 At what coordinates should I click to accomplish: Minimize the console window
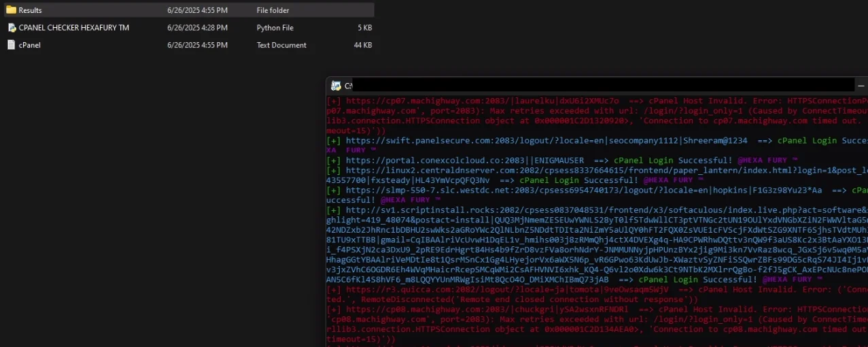(861, 86)
